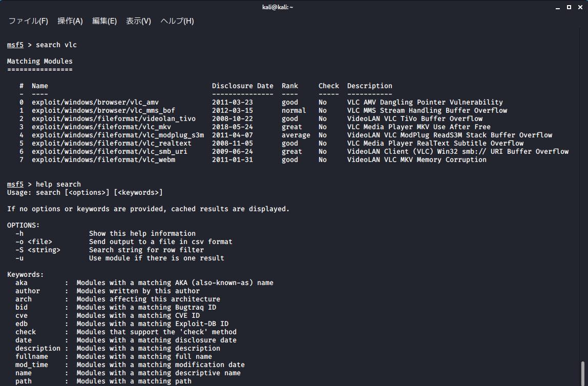This screenshot has height=386, width=588.
Task: Click module name exploit/windows/fileformat/vlc_modplug_s3m
Action: [x=118, y=135]
